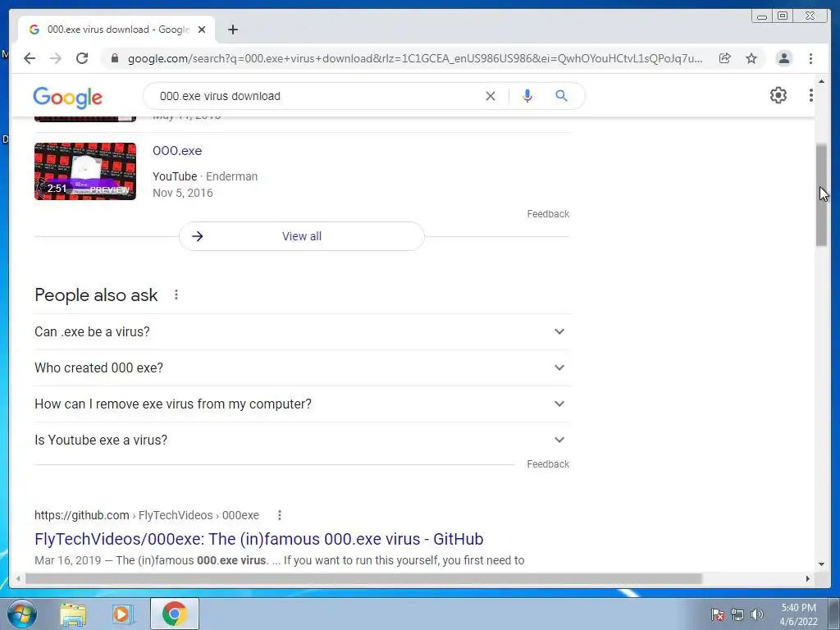
Task: Clear the Google search box
Action: [491, 96]
